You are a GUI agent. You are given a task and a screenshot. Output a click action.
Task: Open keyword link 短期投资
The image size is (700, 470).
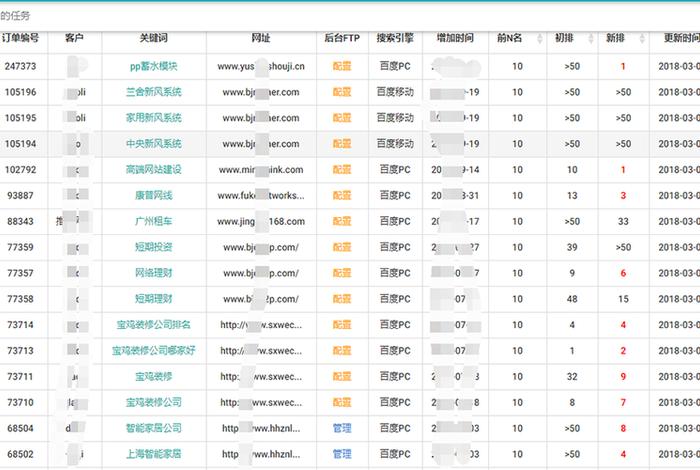click(154, 247)
